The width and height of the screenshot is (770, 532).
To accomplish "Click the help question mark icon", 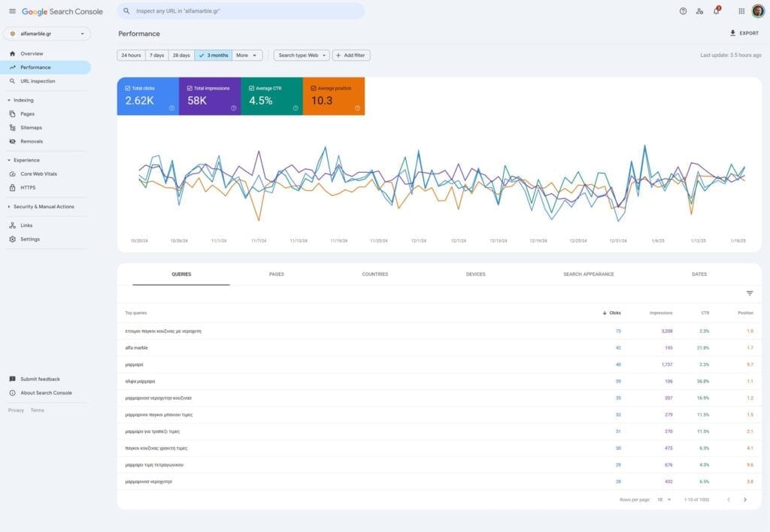I will pyautogui.click(x=683, y=11).
